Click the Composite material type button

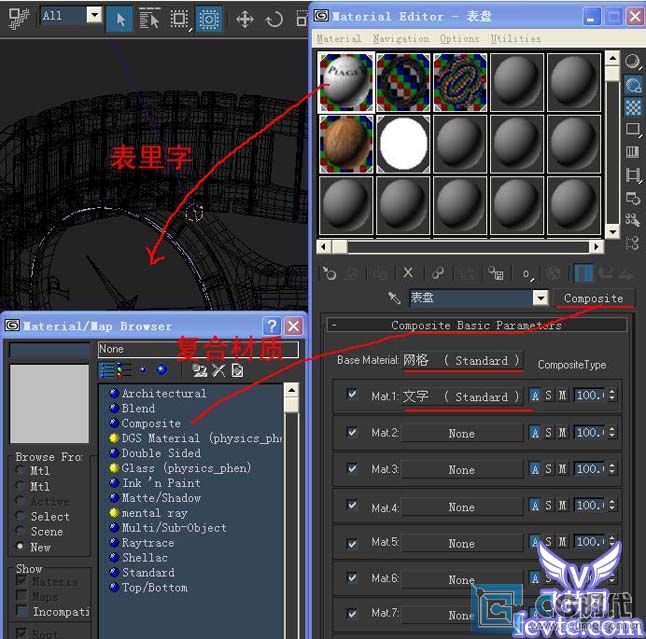pos(593,298)
